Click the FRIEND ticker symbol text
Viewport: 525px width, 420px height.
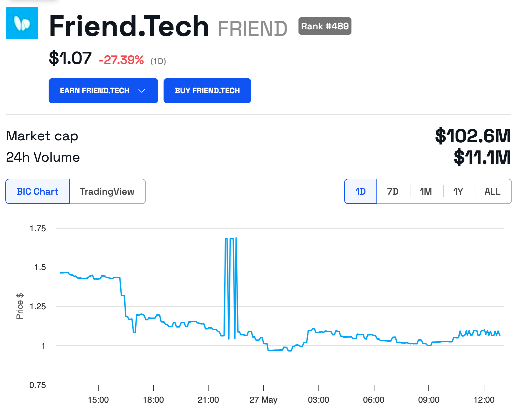(253, 29)
